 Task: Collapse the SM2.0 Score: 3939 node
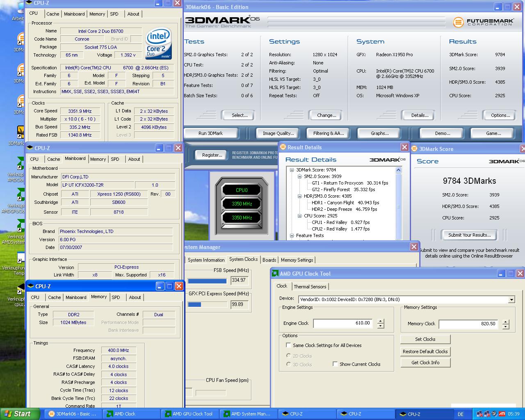click(299, 176)
